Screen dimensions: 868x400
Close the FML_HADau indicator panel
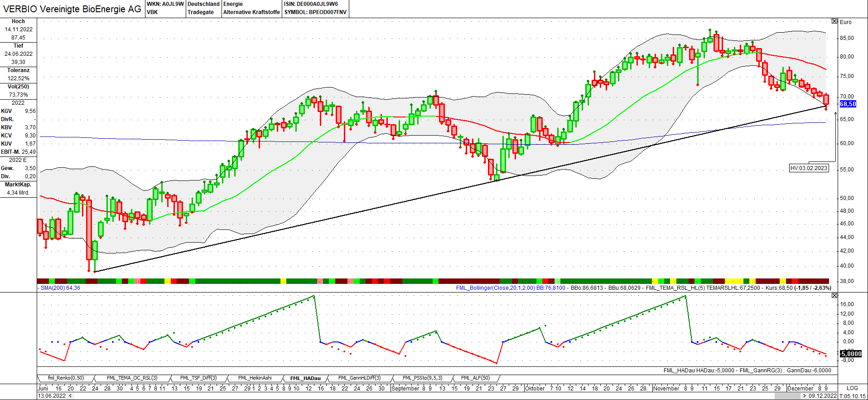834,295
